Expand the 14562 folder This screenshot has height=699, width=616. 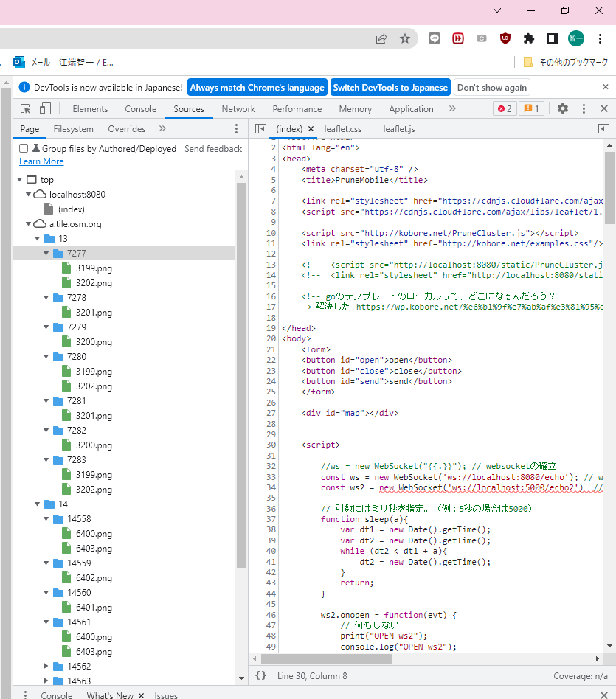tap(46, 666)
